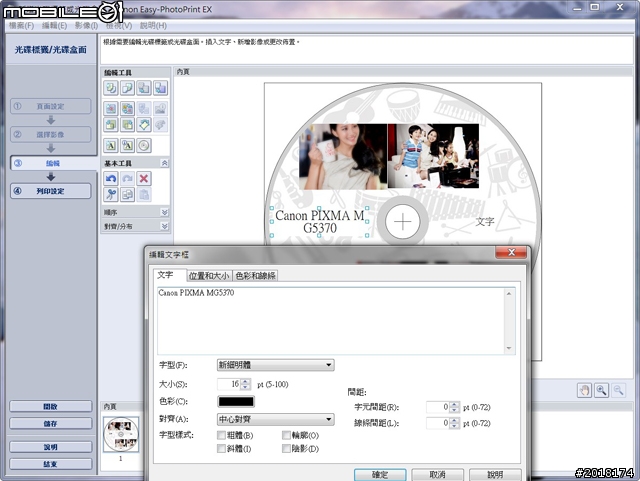The width and height of the screenshot is (640, 481).
Task: Click the black 色彩(C) color swatch
Action: 236,401
